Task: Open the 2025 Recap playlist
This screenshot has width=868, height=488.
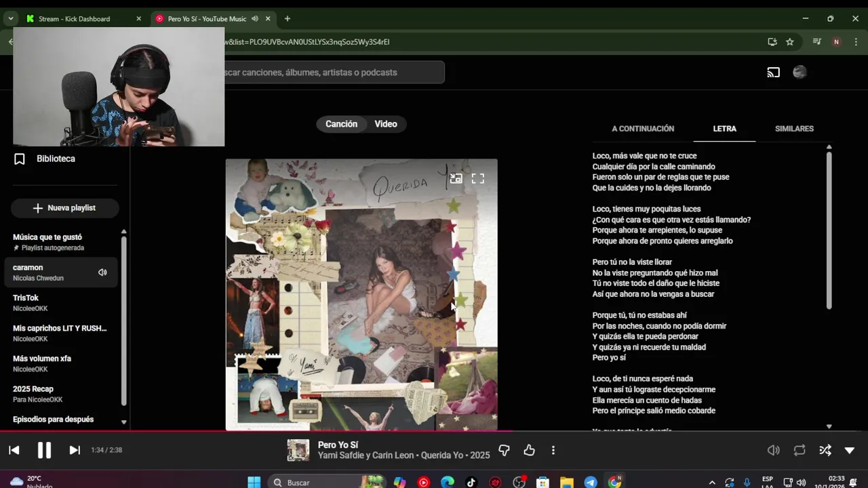Action: coord(61,394)
